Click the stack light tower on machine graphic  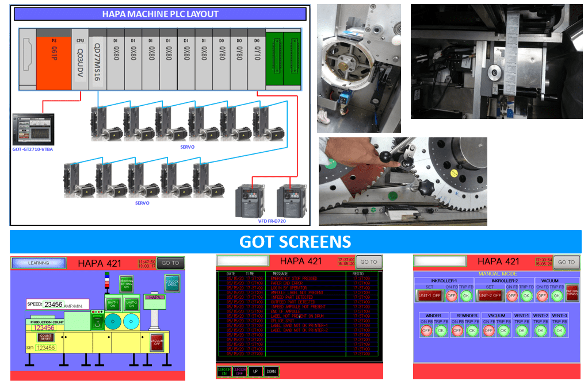(107, 283)
